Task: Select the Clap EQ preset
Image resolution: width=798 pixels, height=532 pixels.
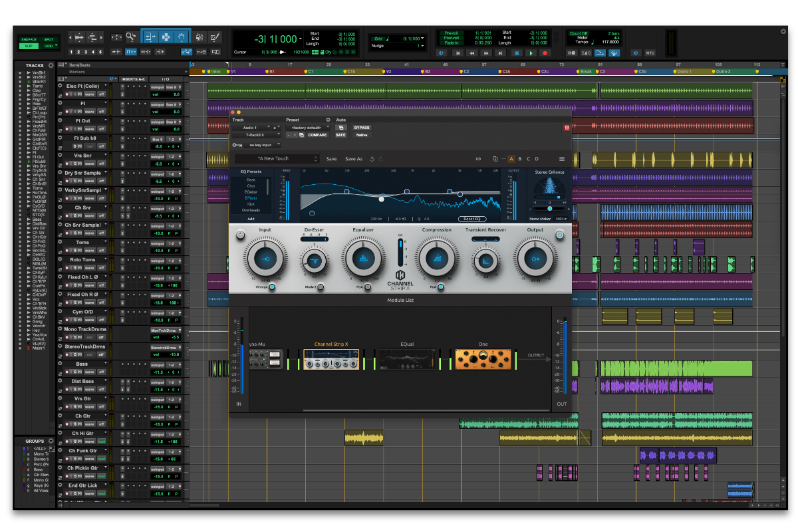Action: 251,186
